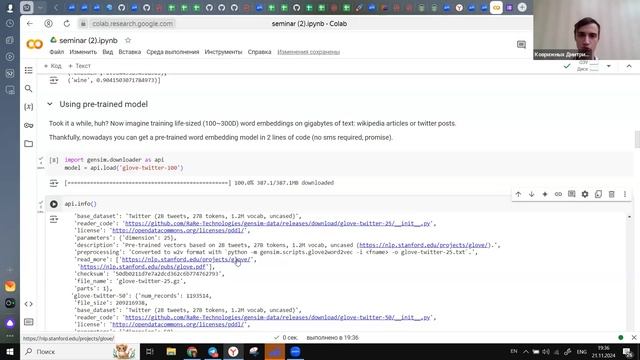The height and width of the screenshot is (360, 640).
Task: Click the Gemini spark icon in cell toolbar
Action: tap(545, 194)
